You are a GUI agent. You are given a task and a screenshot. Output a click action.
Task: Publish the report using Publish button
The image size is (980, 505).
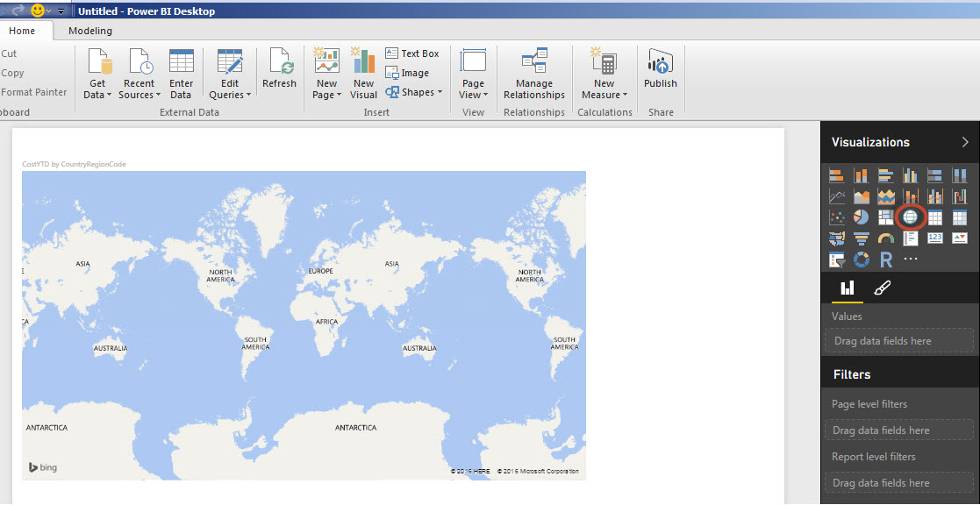tap(660, 70)
